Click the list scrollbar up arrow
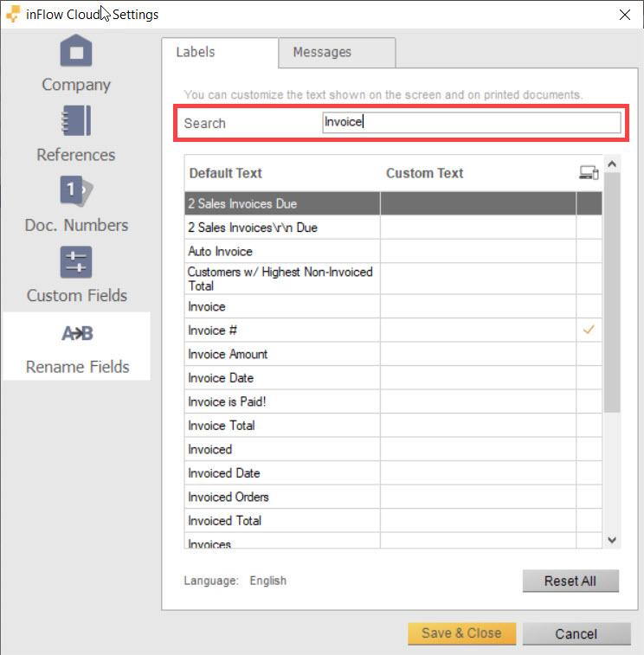 (612, 164)
